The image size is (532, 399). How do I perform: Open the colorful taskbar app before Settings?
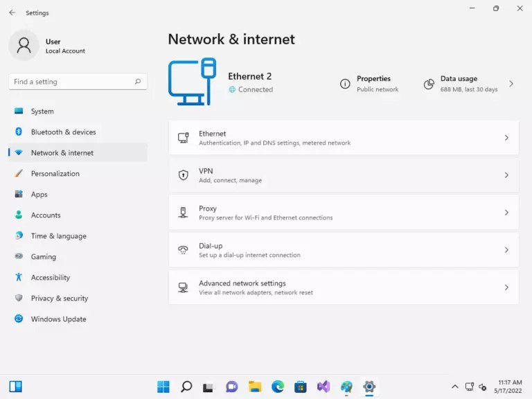click(346, 387)
